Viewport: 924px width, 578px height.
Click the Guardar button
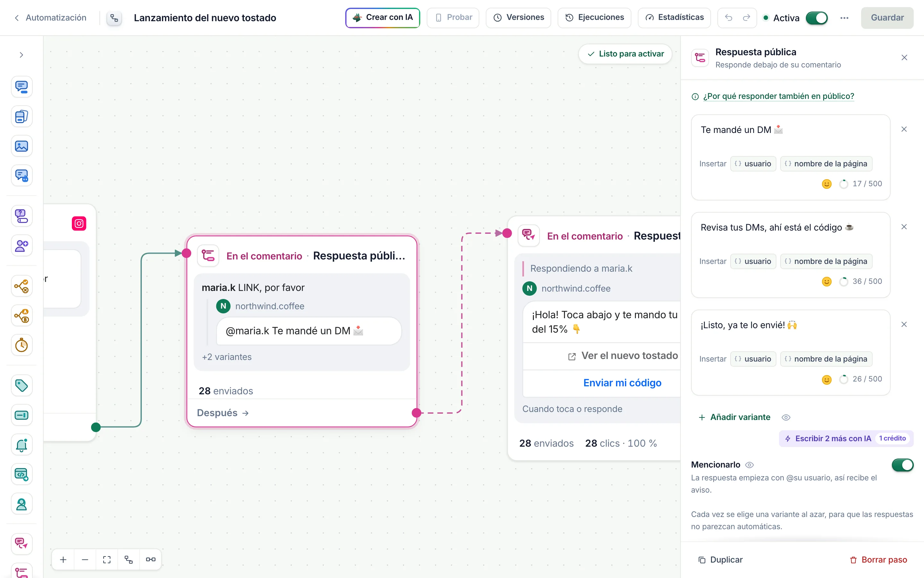pyautogui.click(x=887, y=18)
